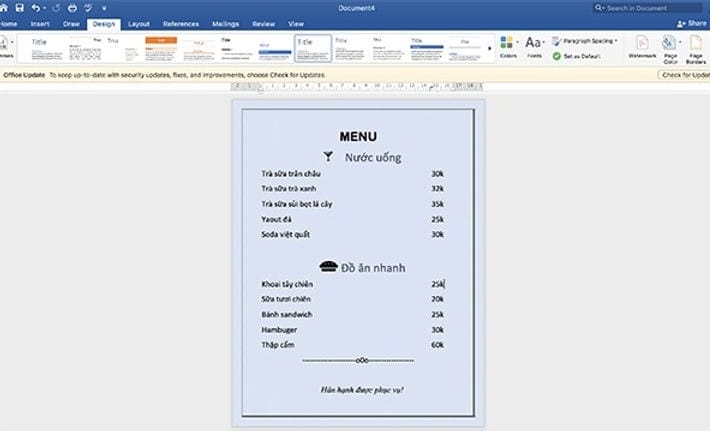Open the Page Color dropdown arrow
Viewport: 710px width, 431px height.
680,42
